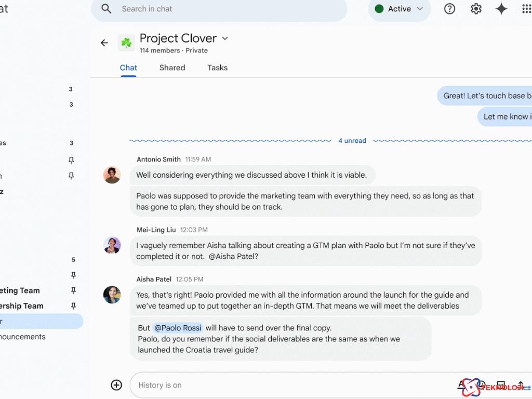This screenshot has width=532, height=399.
Task: Select the Chat tab
Action: click(128, 68)
